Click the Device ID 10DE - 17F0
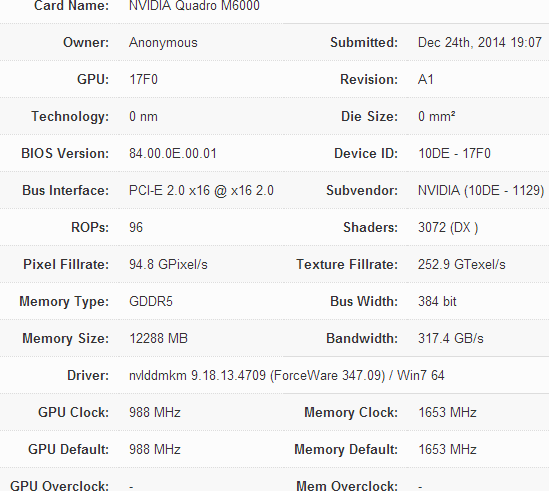Screen dimensions: 549x491 (x=454, y=153)
